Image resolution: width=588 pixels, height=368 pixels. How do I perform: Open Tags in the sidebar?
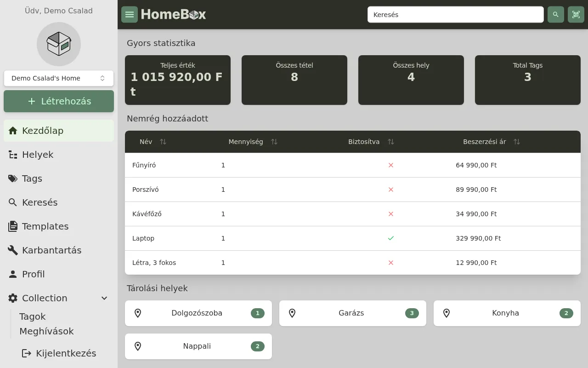click(x=59, y=178)
